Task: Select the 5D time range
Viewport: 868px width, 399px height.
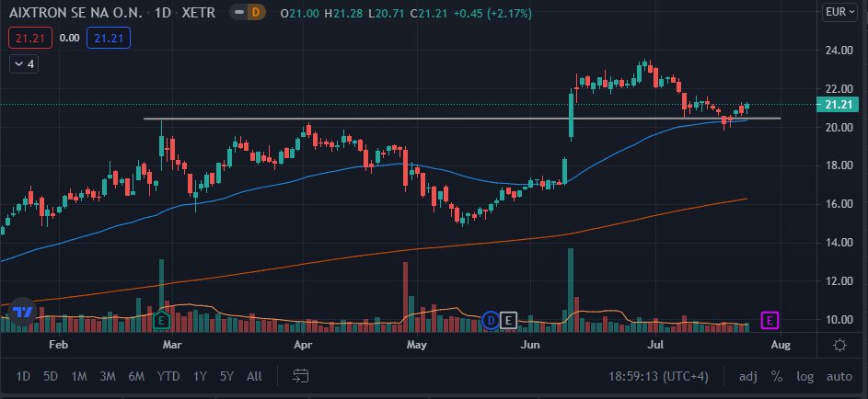Action: point(51,376)
